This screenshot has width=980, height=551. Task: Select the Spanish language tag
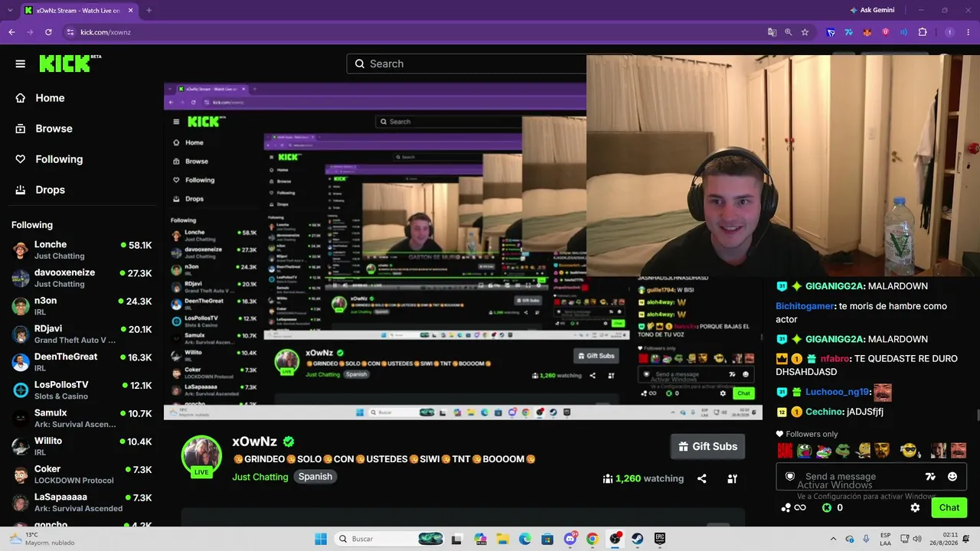pyautogui.click(x=315, y=477)
